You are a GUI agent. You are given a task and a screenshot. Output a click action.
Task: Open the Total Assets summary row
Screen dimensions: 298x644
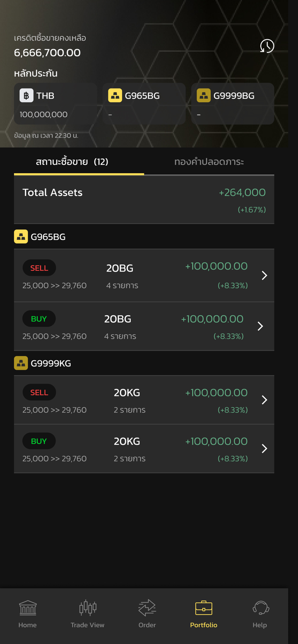[144, 200]
